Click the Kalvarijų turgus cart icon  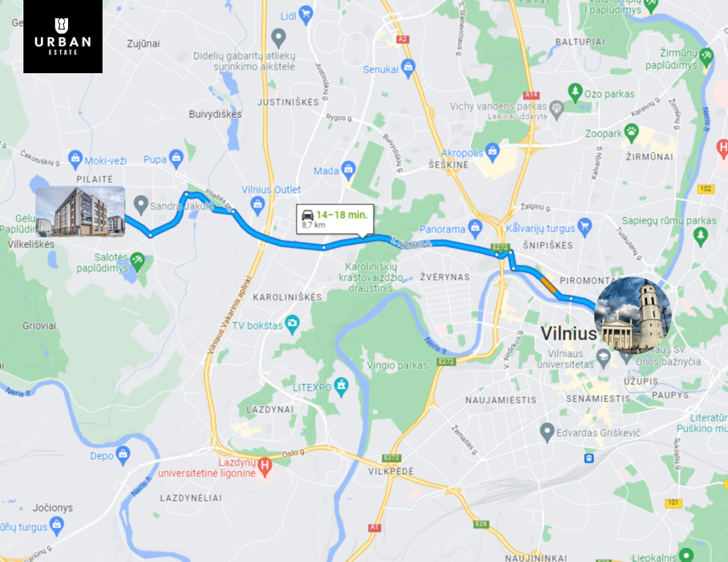pyautogui.click(x=585, y=228)
